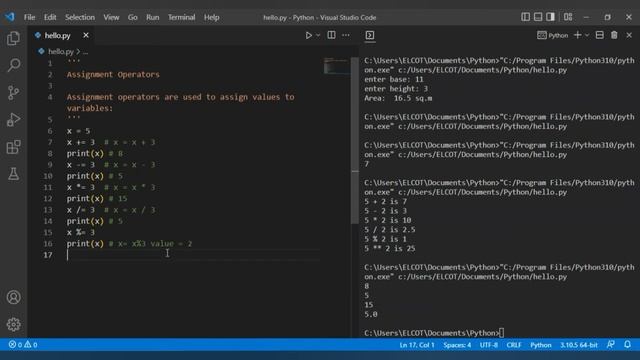The image size is (640, 360).
Task: Open the Terminal menu
Action: click(182, 17)
